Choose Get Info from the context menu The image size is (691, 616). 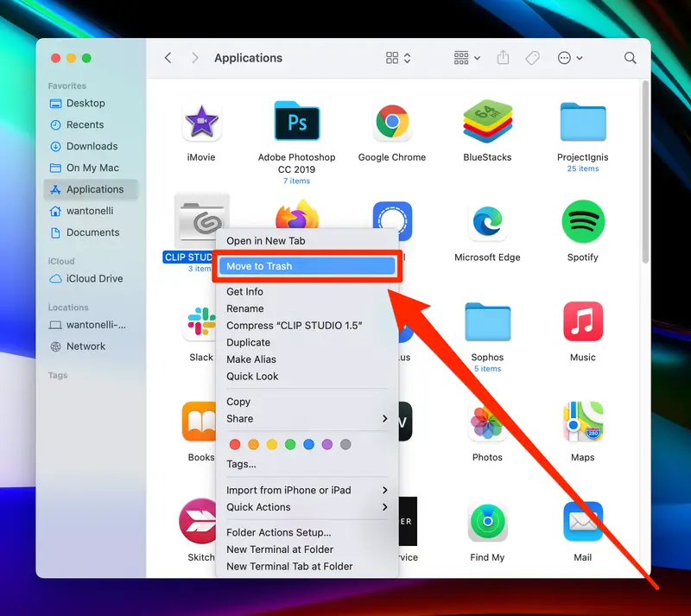coord(245,291)
